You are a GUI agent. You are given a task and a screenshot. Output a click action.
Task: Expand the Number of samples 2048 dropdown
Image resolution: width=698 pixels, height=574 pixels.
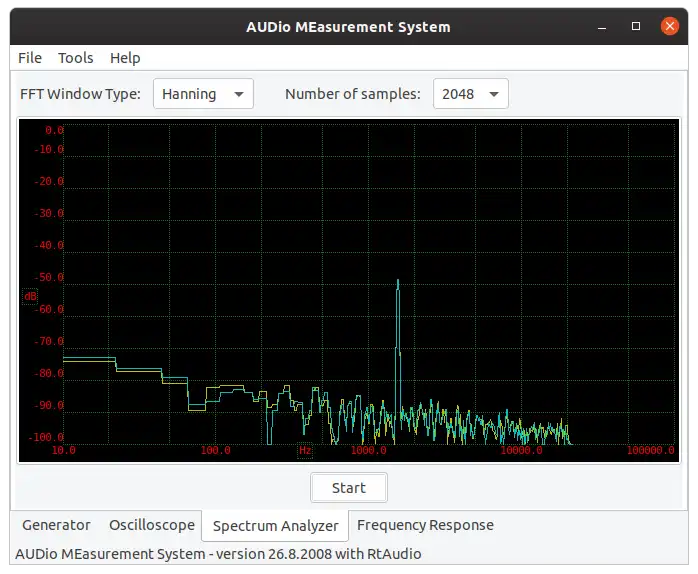click(x=471, y=94)
